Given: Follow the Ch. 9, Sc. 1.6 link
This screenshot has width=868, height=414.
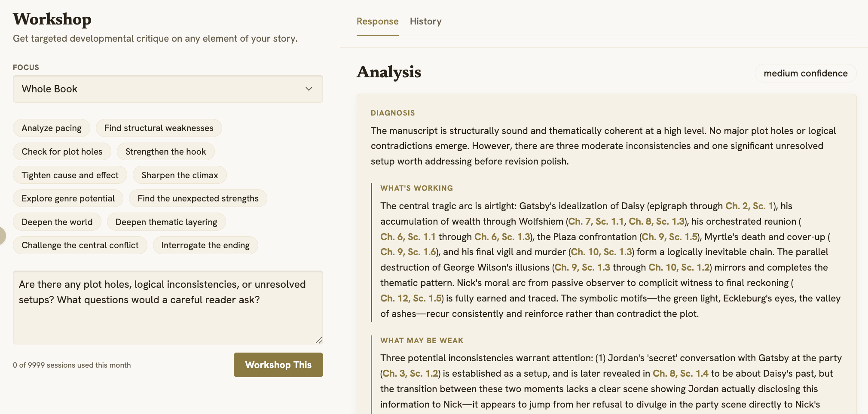Looking at the screenshot, I should click(408, 252).
